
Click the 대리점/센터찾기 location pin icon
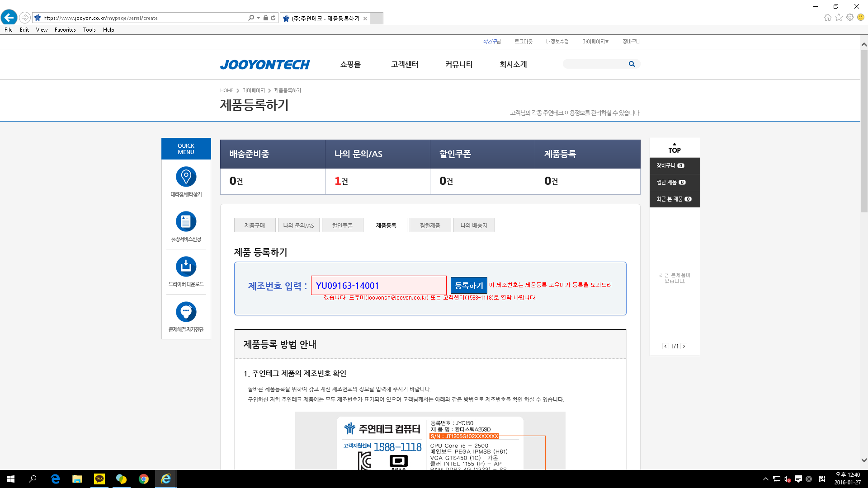pos(186,177)
